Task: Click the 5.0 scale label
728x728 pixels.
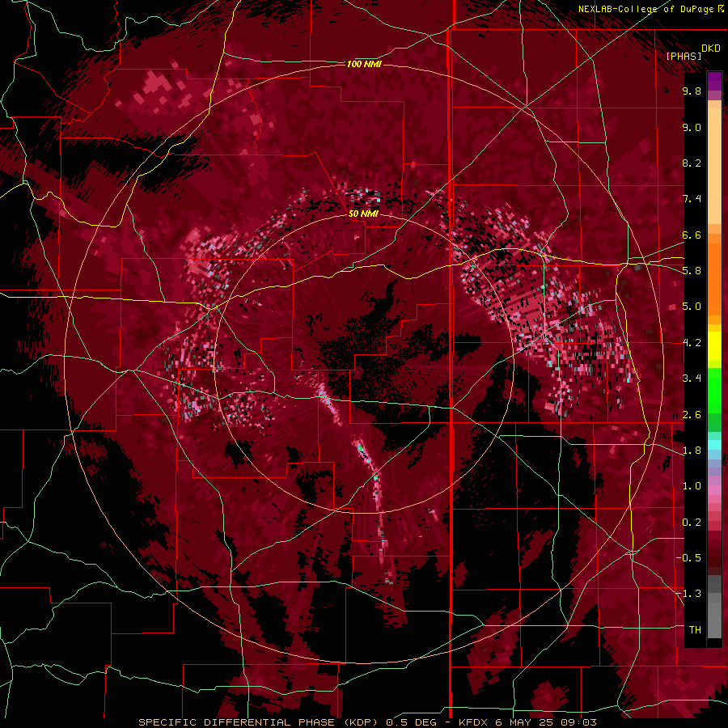Action: [692, 307]
